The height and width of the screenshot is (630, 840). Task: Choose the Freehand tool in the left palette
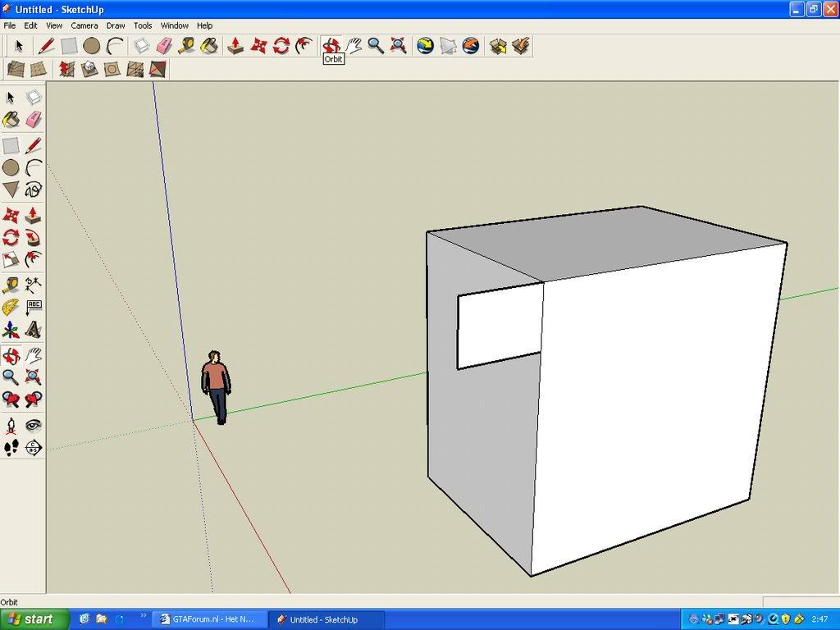coord(33,189)
